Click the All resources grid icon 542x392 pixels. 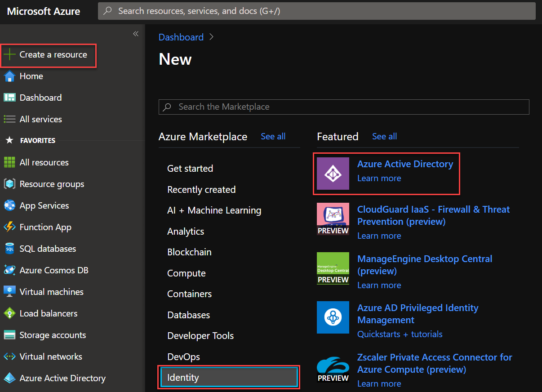9,162
